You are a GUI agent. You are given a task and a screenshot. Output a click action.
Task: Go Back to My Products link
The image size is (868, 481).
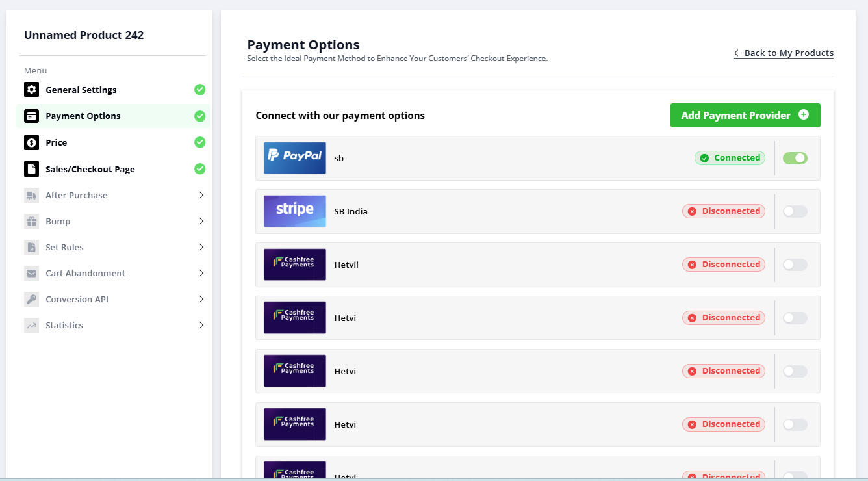pyautogui.click(x=784, y=53)
